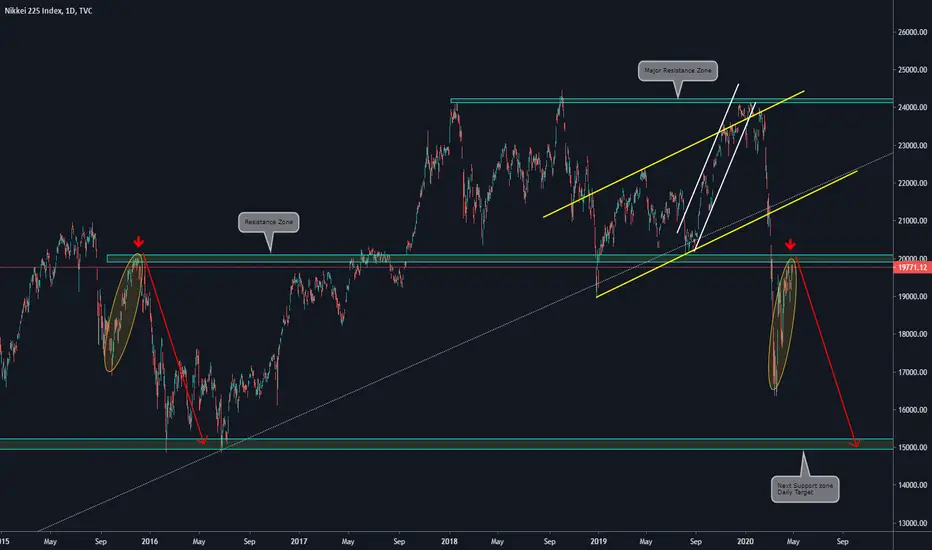Click the 17000.00 price axis label

(x=912, y=372)
